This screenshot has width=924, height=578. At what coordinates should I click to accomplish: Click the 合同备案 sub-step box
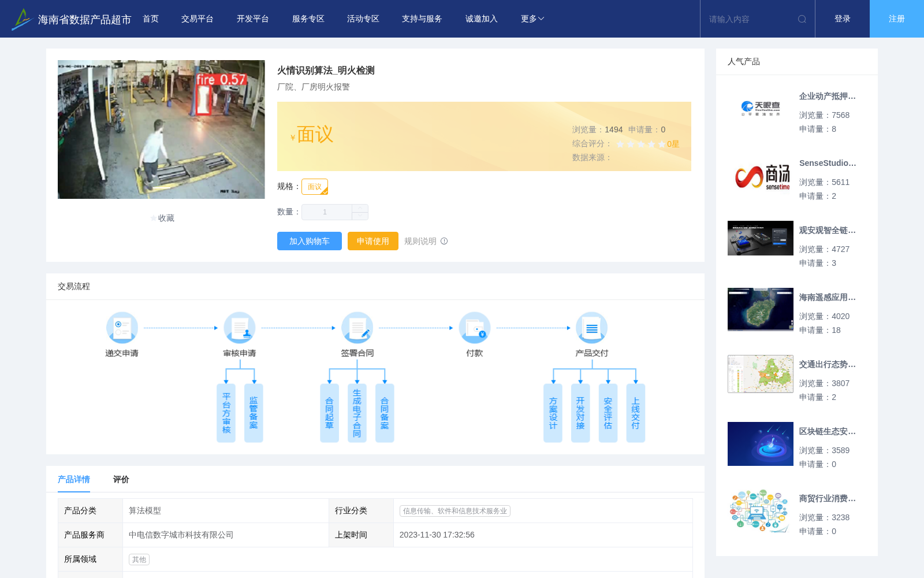[385, 413]
